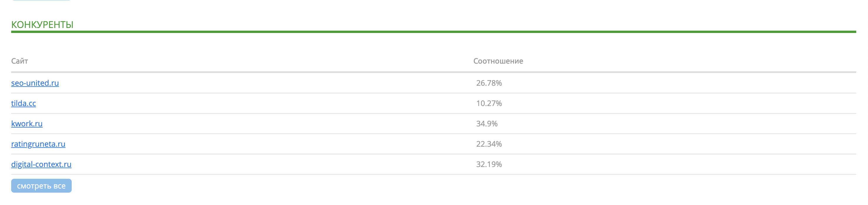Viewport: 868px width, 205px height.
Task: Select the "КОНКУРЕНТЫ" section heading
Action: [42, 24]
